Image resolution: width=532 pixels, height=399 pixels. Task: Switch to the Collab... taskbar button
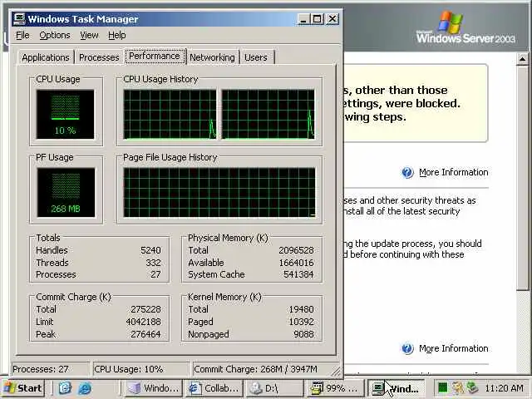[214, 388]
